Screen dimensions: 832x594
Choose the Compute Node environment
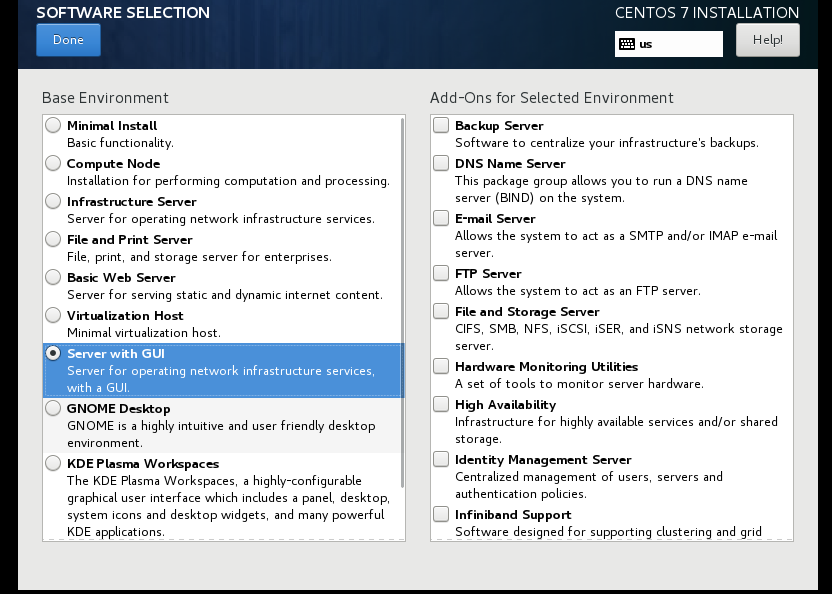click(53, 163)
